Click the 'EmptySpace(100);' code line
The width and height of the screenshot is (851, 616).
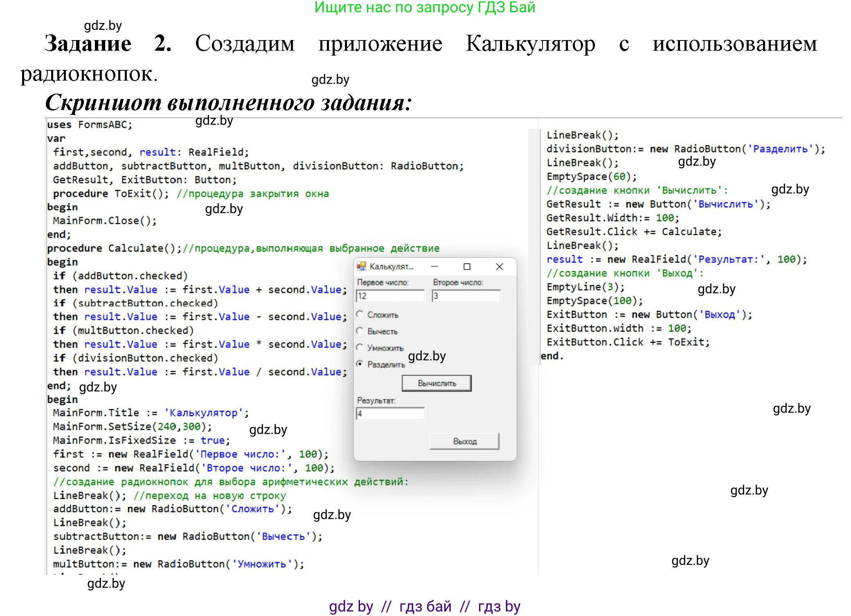click(594, 301)
